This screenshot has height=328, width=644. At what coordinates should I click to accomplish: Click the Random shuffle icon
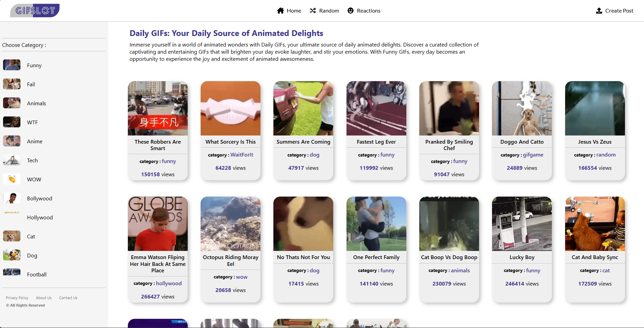(x=313, y=11)
